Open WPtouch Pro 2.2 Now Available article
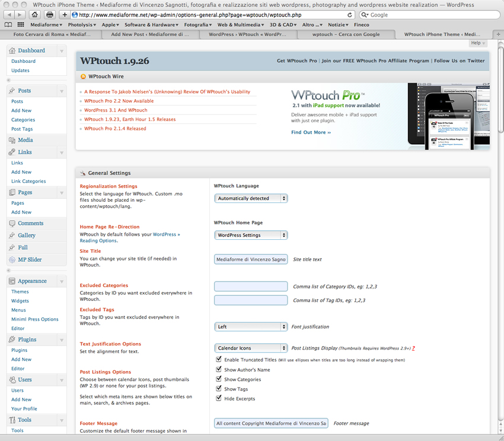Image resolution: width=504 pixels, height=441 pixels. [x=119, y=101]
